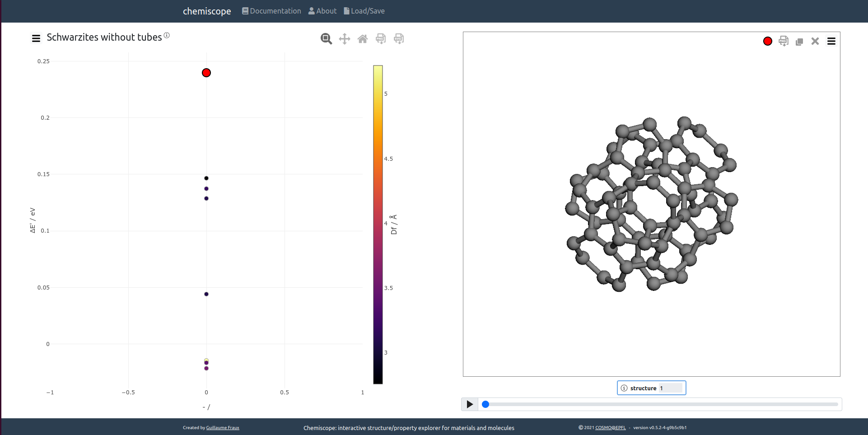Visit the Guillaume Fraux link
Viewport: 868px width, 435px height.
point(222,427)
